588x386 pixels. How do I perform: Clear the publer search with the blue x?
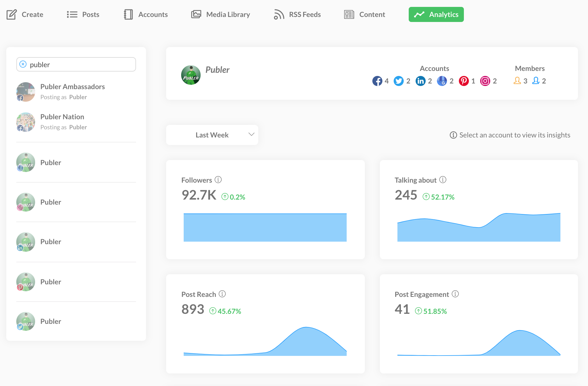click(23, 64)
